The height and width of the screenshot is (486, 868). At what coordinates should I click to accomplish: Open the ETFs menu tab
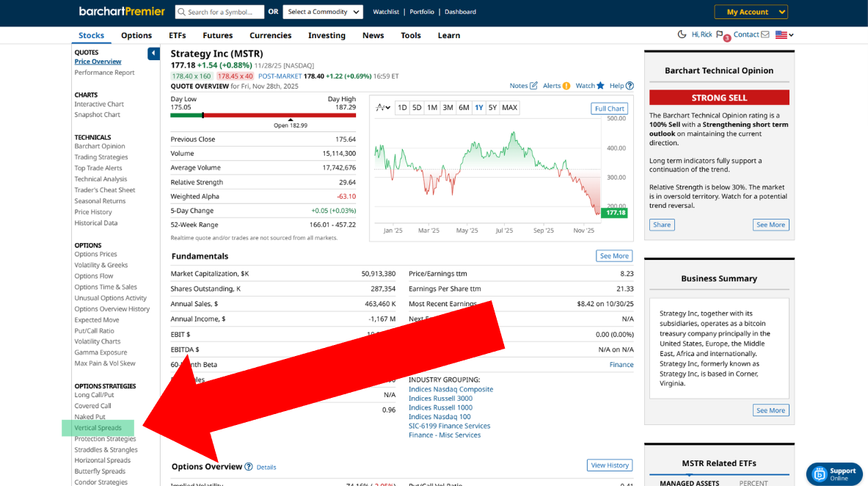tap(177, 35)
